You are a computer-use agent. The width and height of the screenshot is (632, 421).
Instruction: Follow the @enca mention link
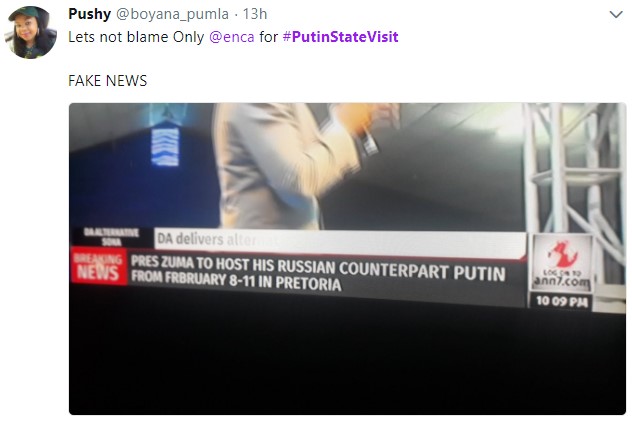click(232, 37)
